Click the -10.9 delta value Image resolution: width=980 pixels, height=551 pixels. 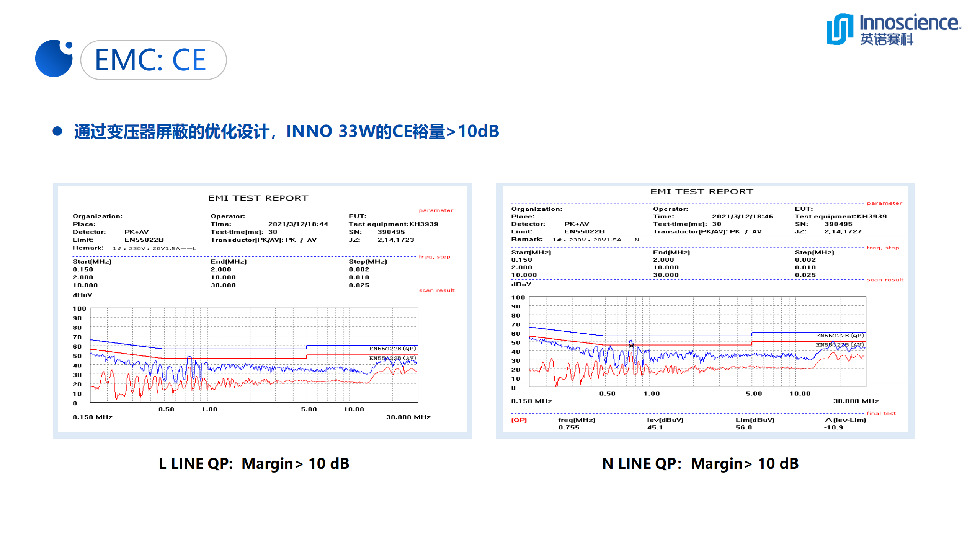pos(833,427)
